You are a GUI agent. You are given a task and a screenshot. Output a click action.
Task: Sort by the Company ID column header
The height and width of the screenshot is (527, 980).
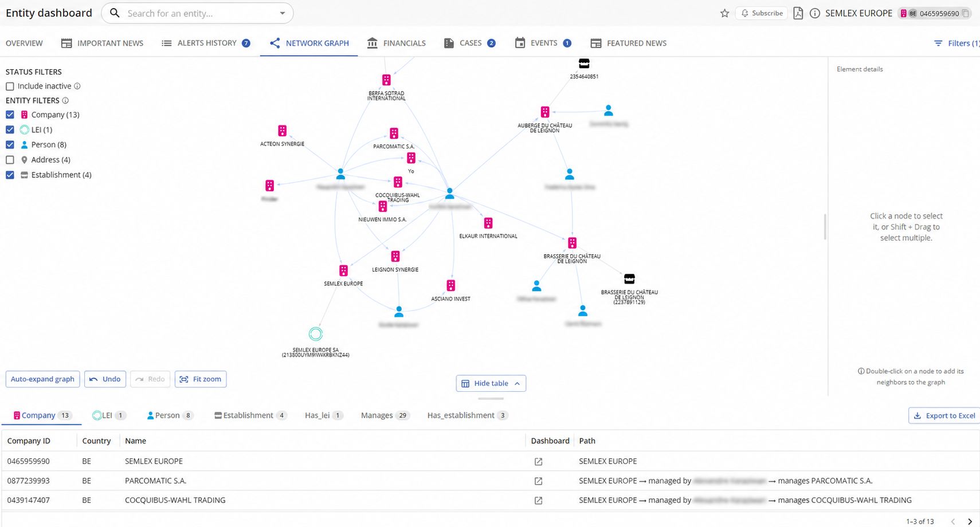pyautogui.click(x=29, y=441)
